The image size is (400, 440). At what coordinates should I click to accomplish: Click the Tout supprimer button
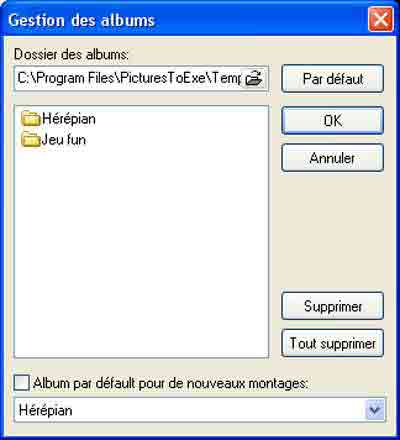point(333,343)
